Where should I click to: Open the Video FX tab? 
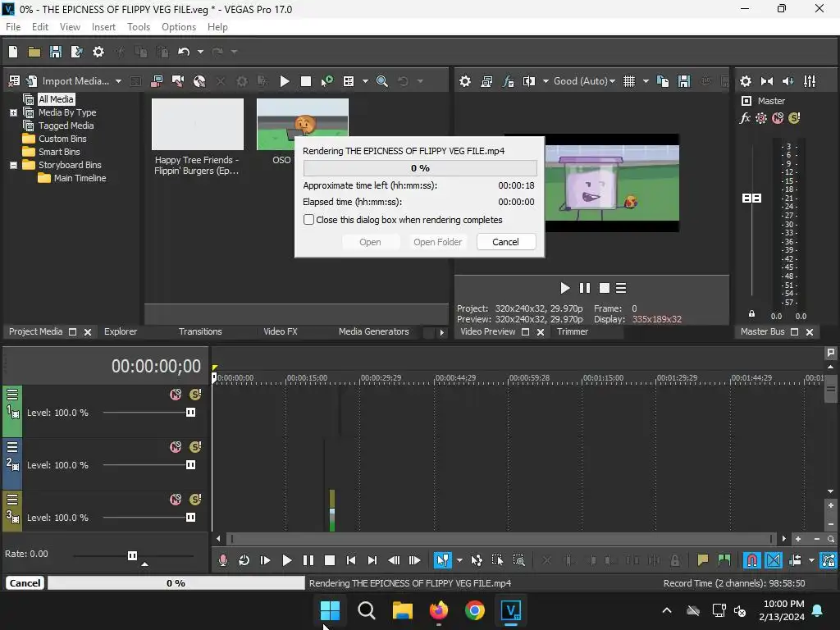281,331
